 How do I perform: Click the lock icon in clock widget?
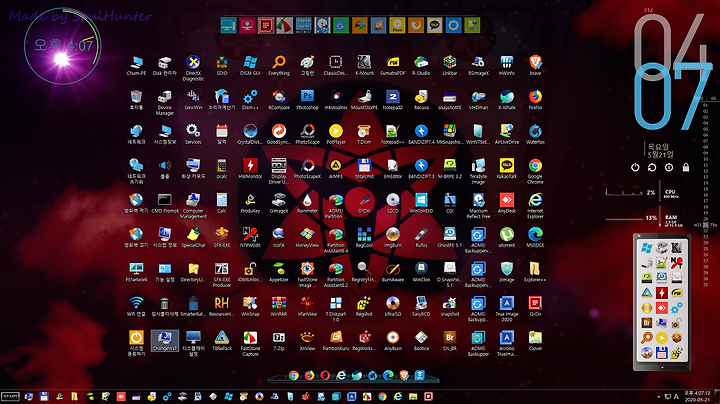coord(686,168)
